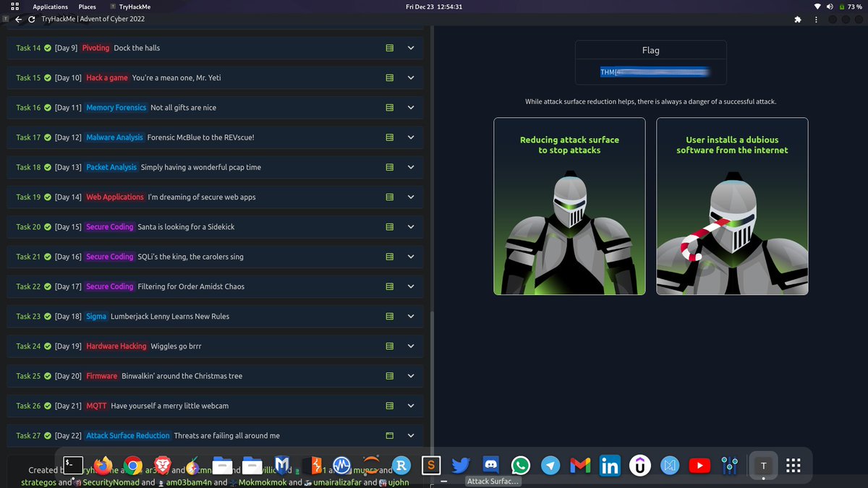Click the 'Pivoting' tag on Task 14

95,48
